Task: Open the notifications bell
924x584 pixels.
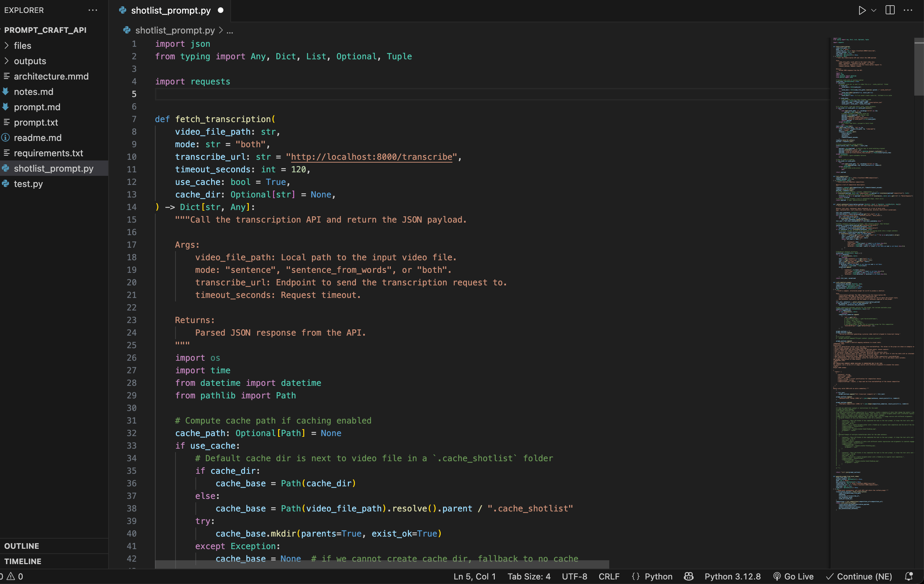Action: click(909, 576)
